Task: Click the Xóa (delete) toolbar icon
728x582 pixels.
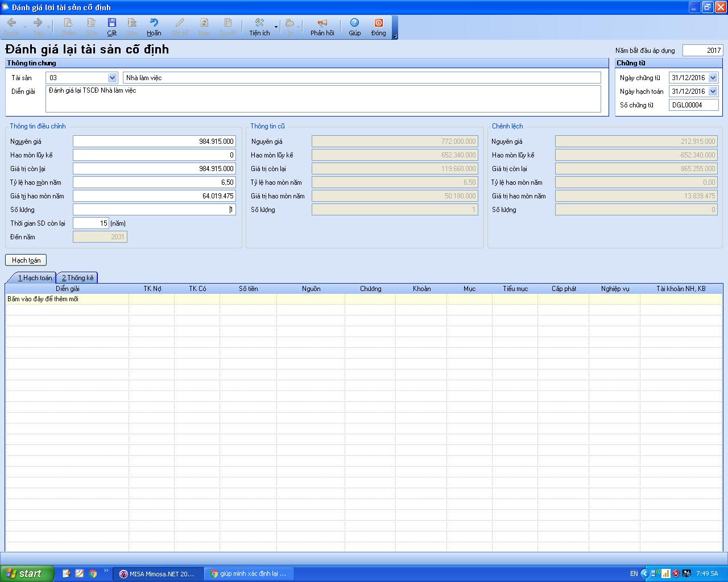Action: (x=131, y=23)
